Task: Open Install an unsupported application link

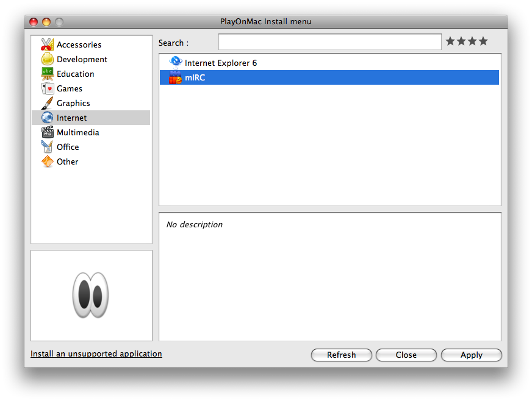Action: click(96, 353)
